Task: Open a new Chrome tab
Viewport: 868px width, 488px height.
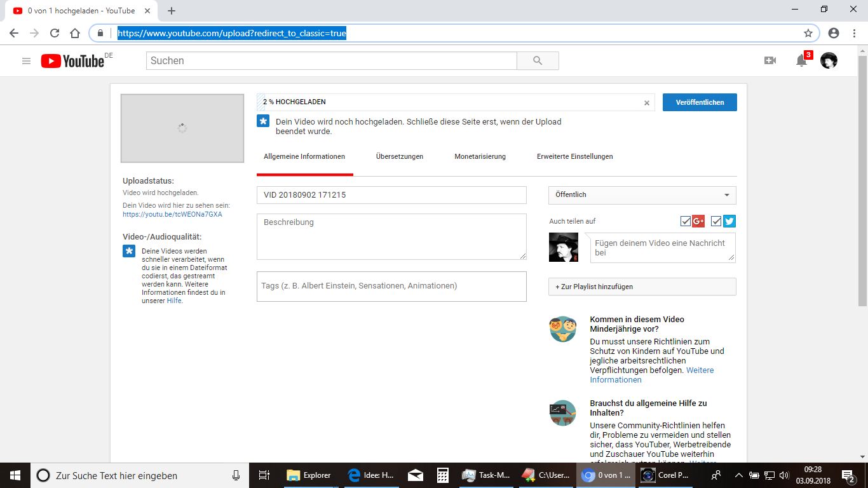Action: pyautogui.click(x=172, y=11)
